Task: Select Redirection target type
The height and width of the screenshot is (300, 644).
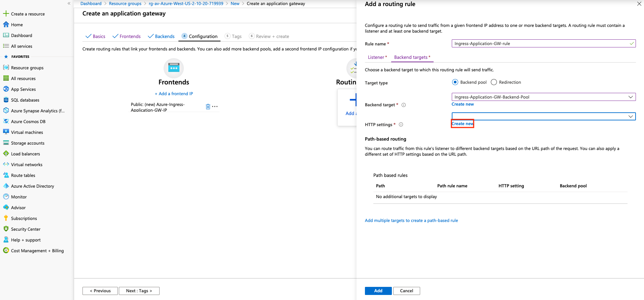Action: tap(494, 82)
